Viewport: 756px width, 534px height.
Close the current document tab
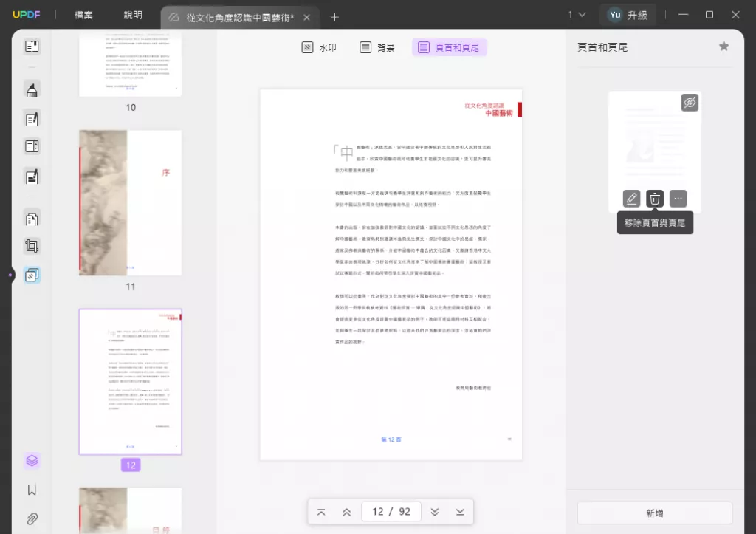(306, 18)
